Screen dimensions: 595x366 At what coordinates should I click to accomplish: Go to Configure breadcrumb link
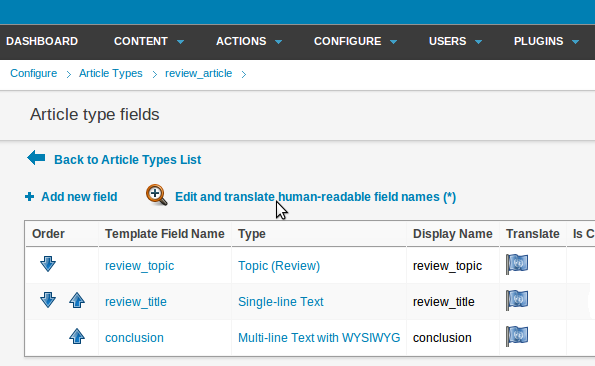(33, 73)
